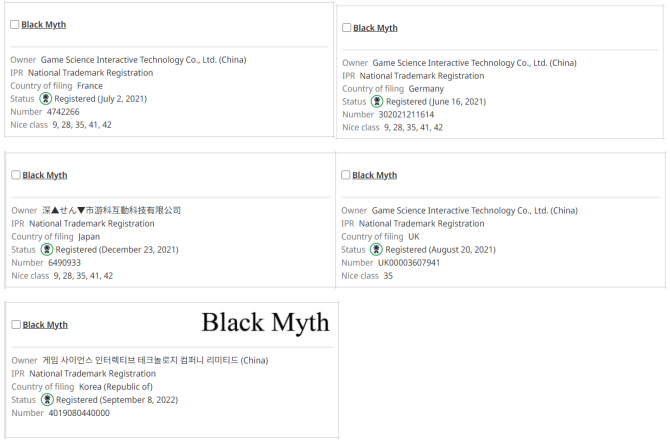Click the owner name on the Germany card
This screenshot has width=670, height=442.
click(x=474, y=63)
